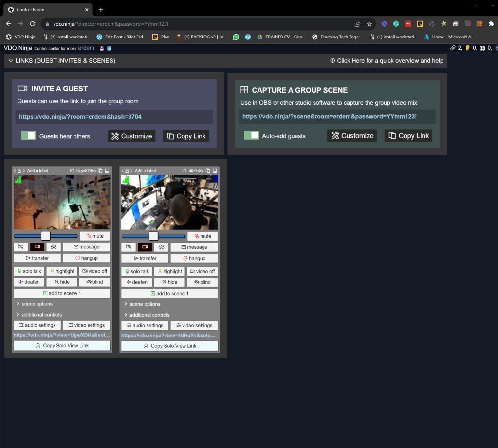The image size is (498, 448).
Task: Open the share page icon in address bar
Action: (x=357, y=24)
